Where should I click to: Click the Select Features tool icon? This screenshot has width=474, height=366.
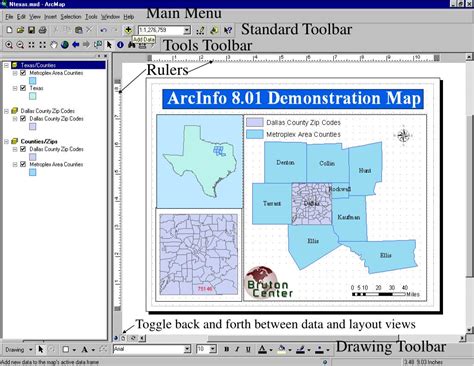click(98, 44)
